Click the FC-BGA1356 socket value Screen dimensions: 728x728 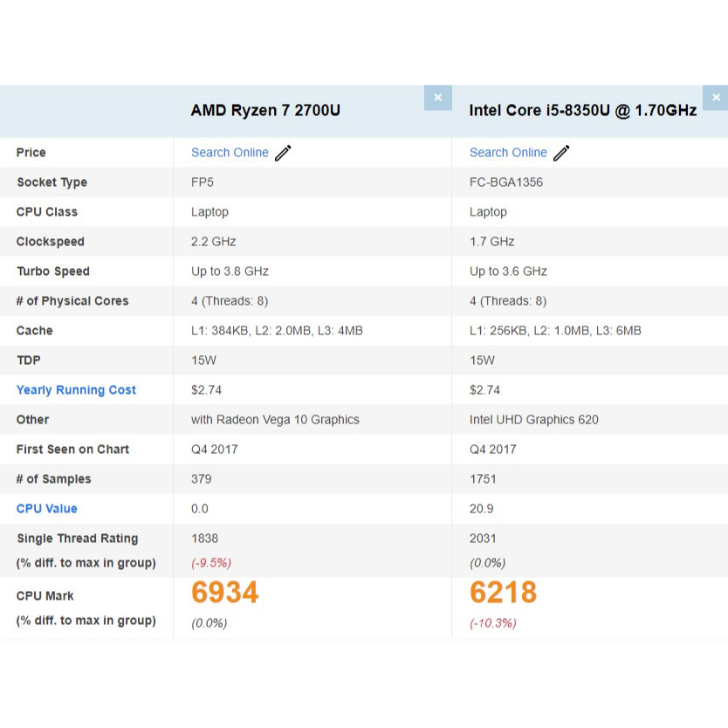(506, 182)
